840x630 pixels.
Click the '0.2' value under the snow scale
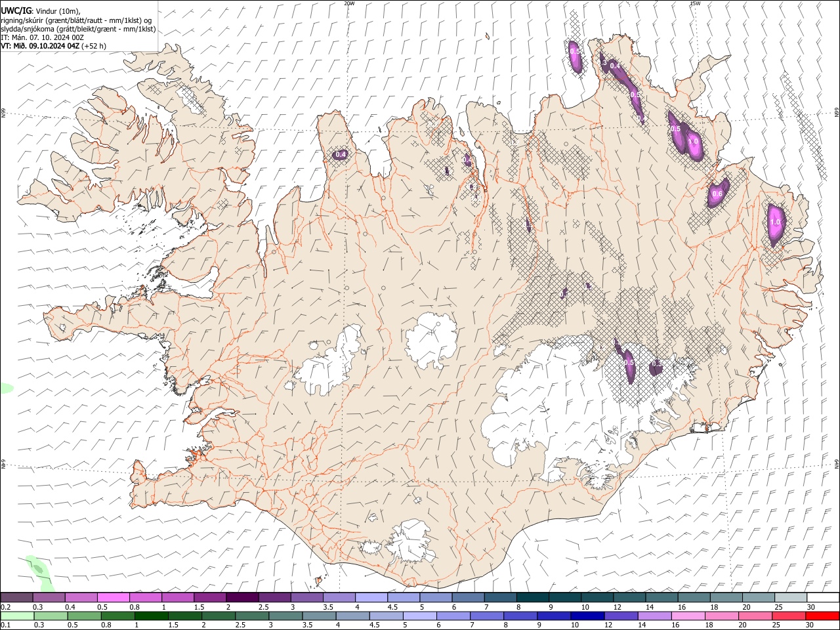click(x=6, y=607)
